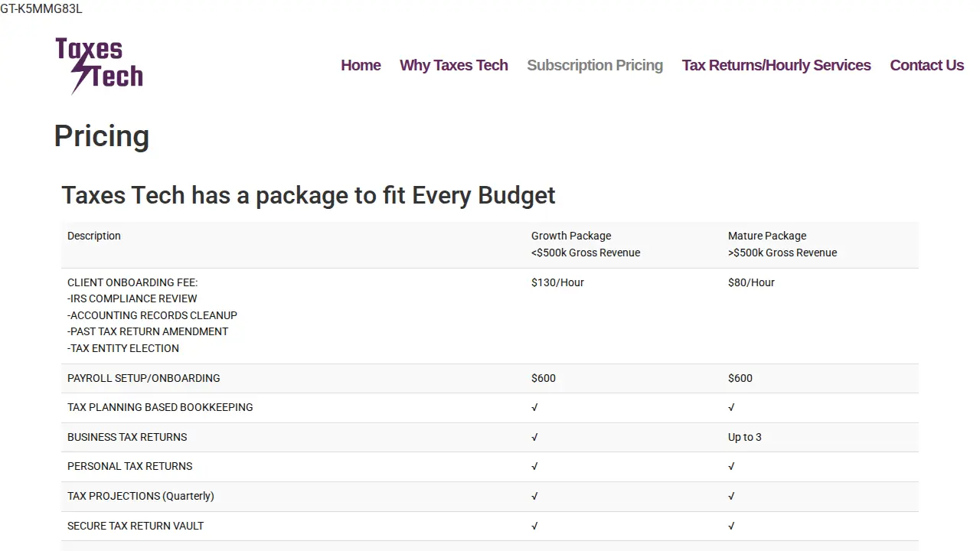Click BUSINESS TAX RETURNS row label
Viewport: 980px width, 551px height.
(127, 437)
